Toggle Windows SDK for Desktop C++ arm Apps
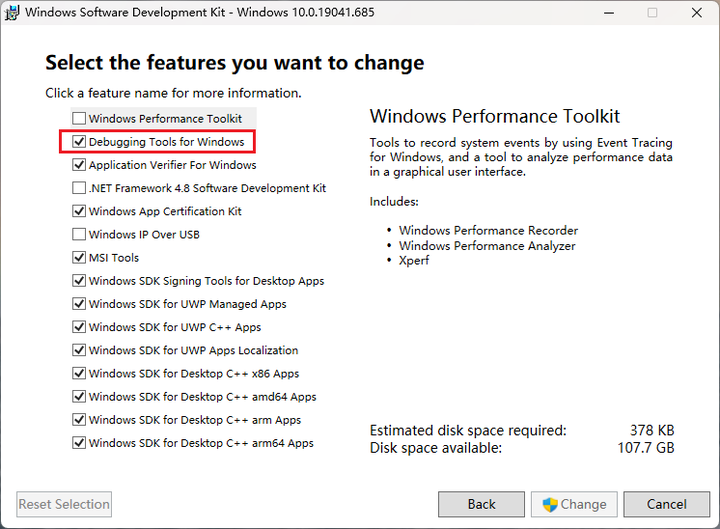The height and width of the screenshot is (529, 720). click(x=79, y=420)
